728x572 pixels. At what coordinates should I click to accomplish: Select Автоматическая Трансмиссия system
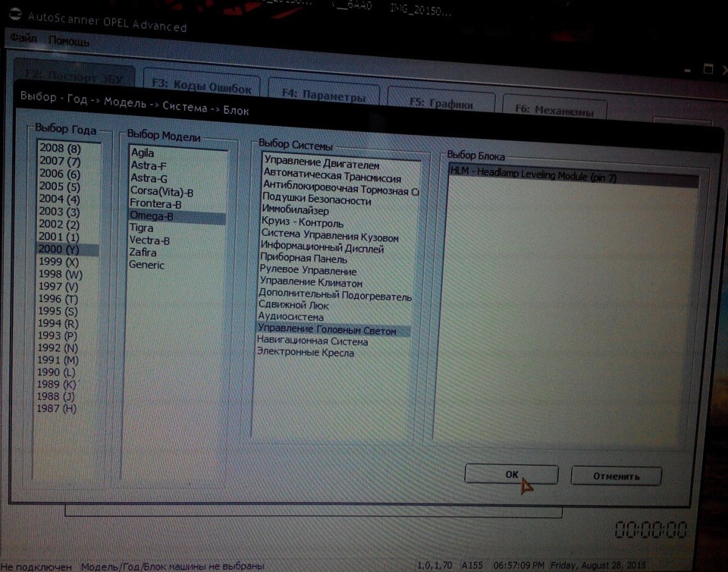point(331,176)
